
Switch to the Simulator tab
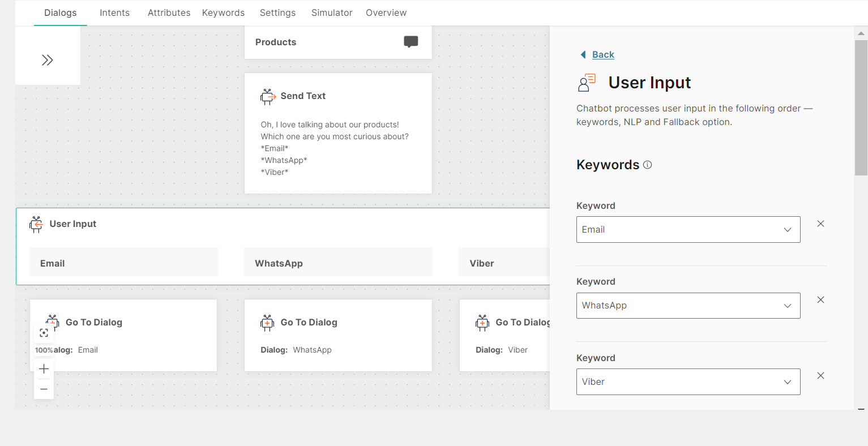click(332, 12)
